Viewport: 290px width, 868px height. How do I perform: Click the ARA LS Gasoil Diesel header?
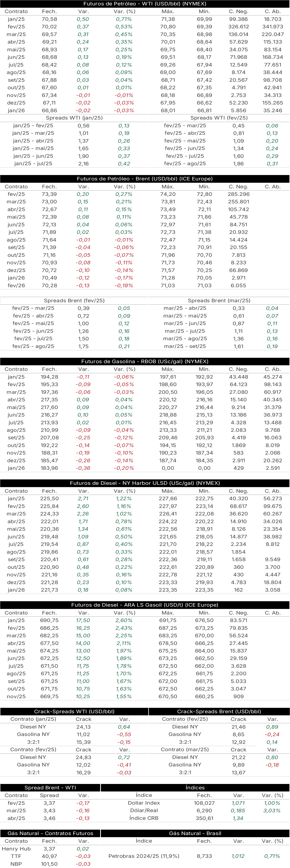[x=145, y=605]
